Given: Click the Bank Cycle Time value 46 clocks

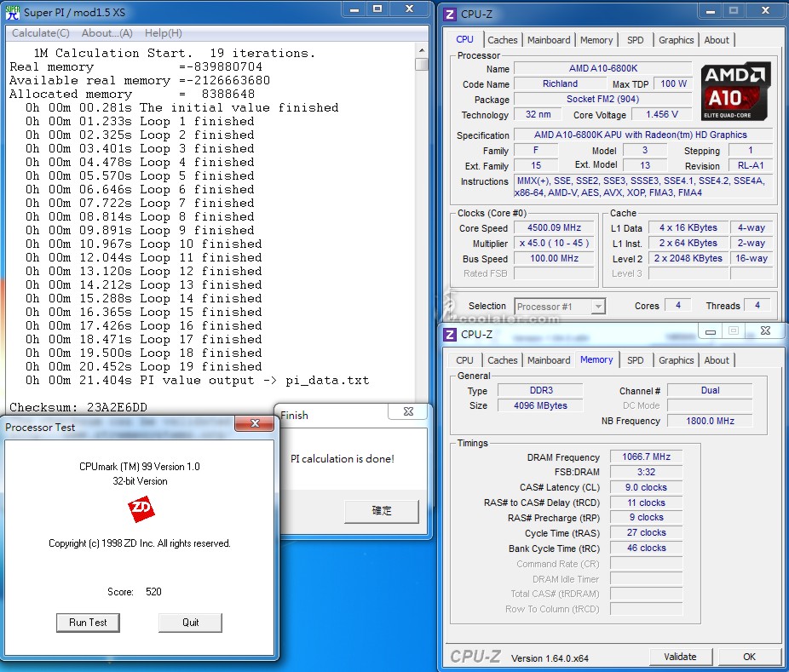Looking at the screenshot, I should 646,549.
